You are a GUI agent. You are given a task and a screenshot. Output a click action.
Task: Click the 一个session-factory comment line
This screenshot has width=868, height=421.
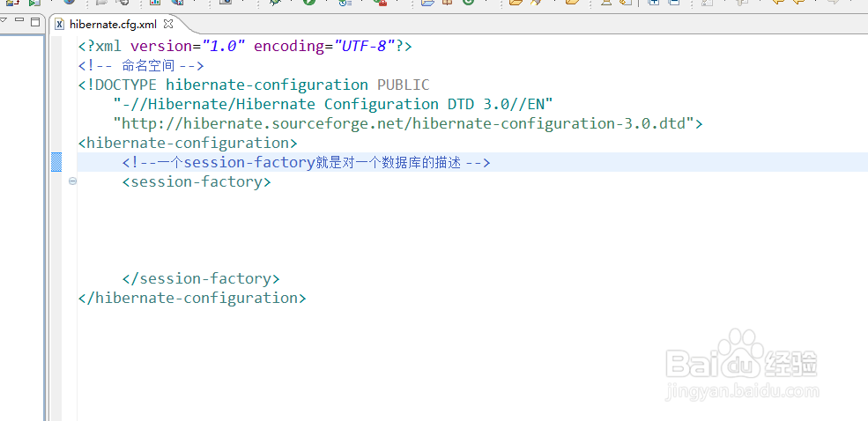click(x=306, y=162)
